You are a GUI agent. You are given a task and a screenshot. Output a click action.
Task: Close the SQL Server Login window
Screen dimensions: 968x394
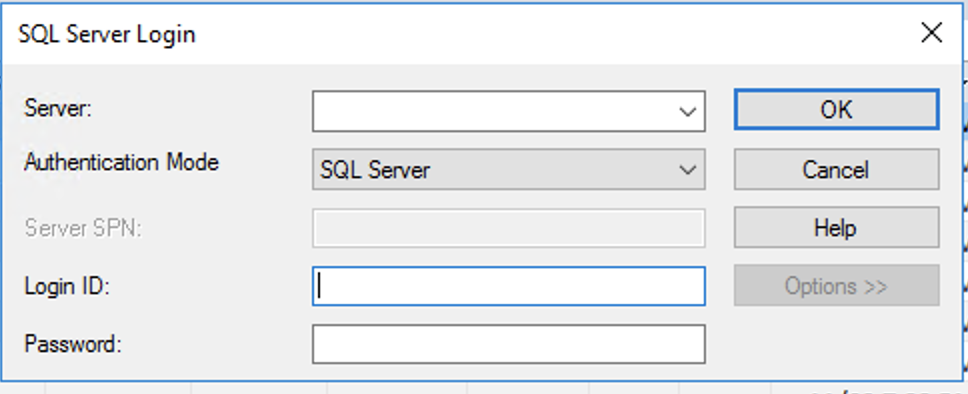click(x=932, y=33)
